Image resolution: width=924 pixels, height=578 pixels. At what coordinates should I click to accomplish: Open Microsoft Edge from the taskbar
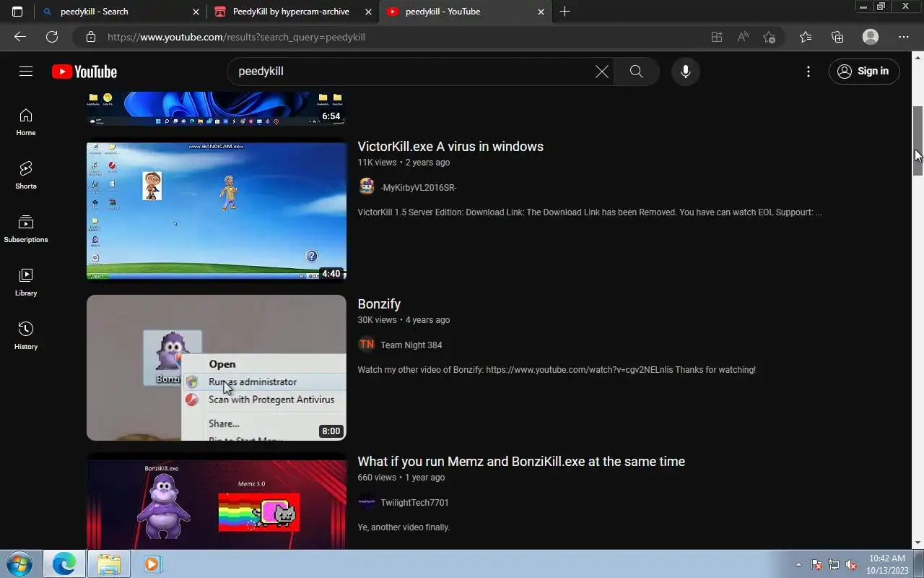(x=64, y=564)
